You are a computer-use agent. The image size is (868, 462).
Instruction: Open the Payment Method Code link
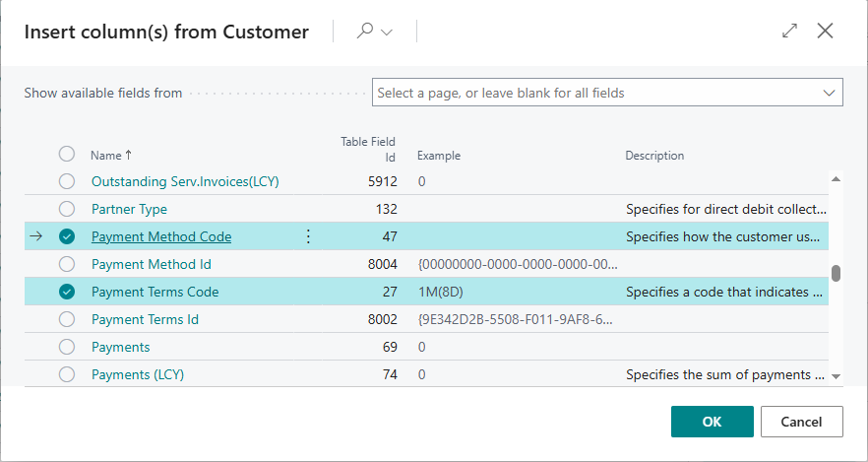coord(161,236)
